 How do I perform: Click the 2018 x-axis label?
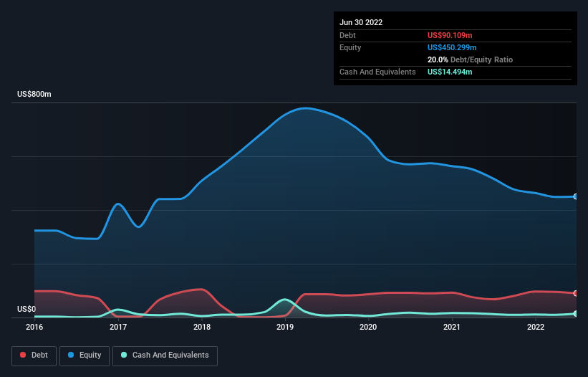[202, 327]
